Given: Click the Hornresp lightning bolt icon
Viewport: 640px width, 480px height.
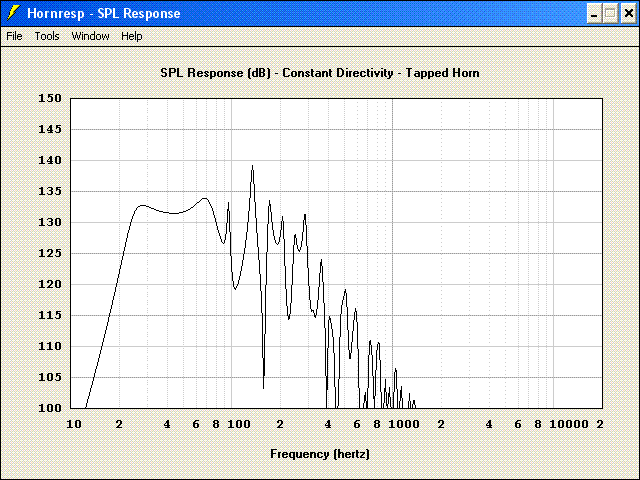Looking at the screenshot, I should click(x=13, y=13).
